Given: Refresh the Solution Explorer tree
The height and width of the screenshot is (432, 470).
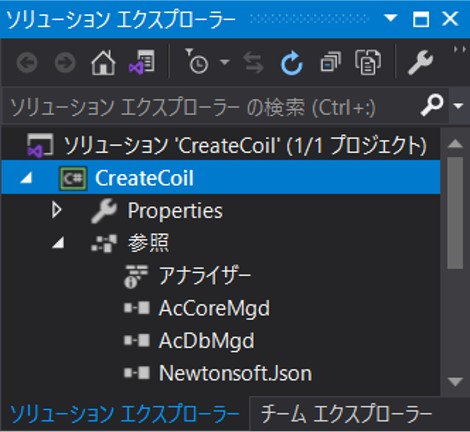Looking at the screenshot, I should (x=292, y=62).
